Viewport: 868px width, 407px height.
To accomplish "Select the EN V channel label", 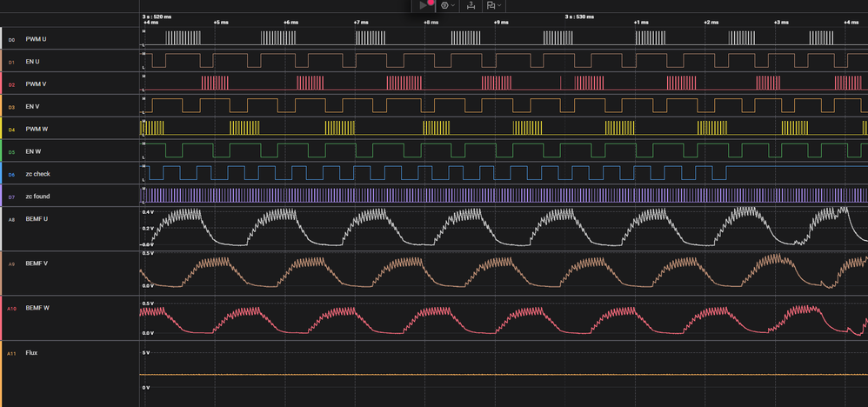I will click(x=32, y=106).
